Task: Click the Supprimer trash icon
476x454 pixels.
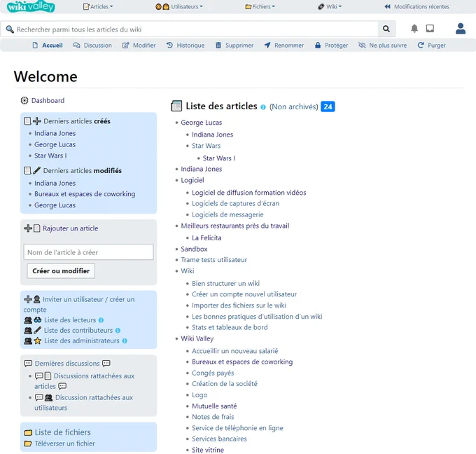Action: 218,46
